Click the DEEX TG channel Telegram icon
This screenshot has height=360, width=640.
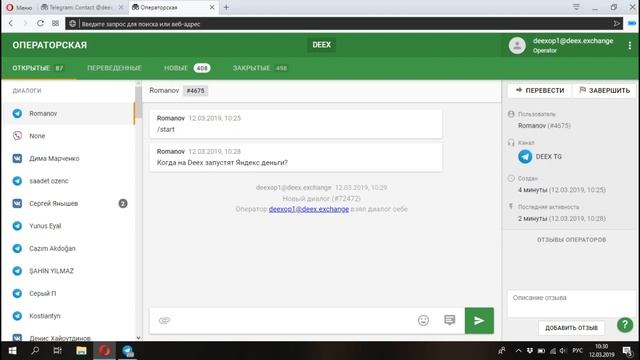pos(525,157)
